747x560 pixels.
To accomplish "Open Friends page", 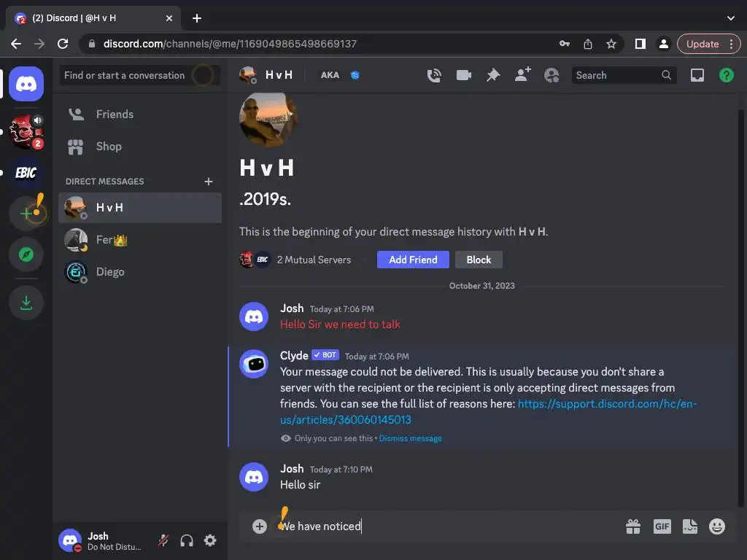I will 140,114.
